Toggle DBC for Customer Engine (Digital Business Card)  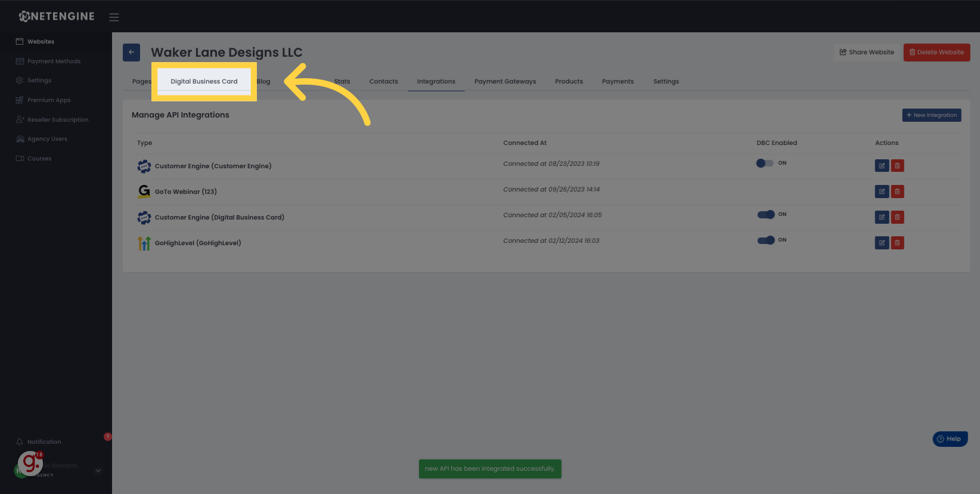click(766, 214)
